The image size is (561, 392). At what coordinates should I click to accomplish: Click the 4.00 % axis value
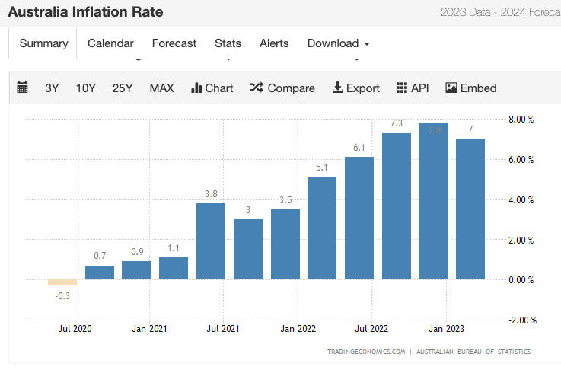tap(521, 200)
